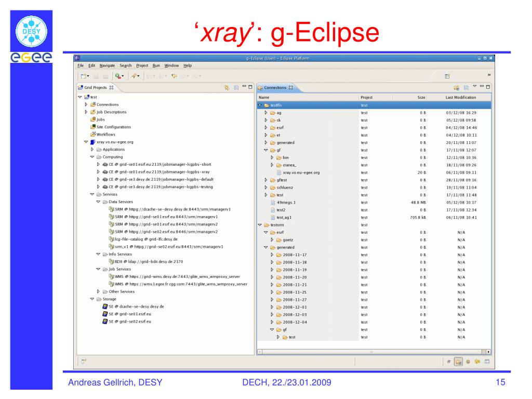Screen dimensions: 532x399
Task: Select BDII @ ldap://grid-bdii.desy.de:2170
Action: [x=146, y=262]
